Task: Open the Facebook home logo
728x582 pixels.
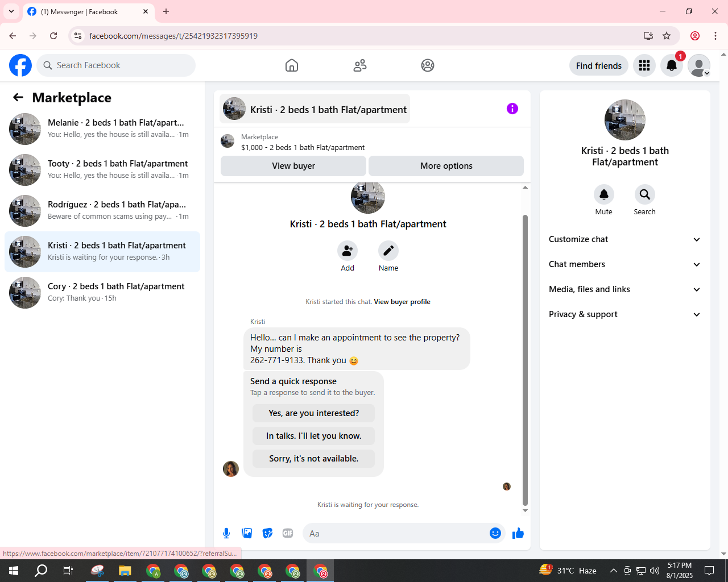Action: click(x=20, y=65)
